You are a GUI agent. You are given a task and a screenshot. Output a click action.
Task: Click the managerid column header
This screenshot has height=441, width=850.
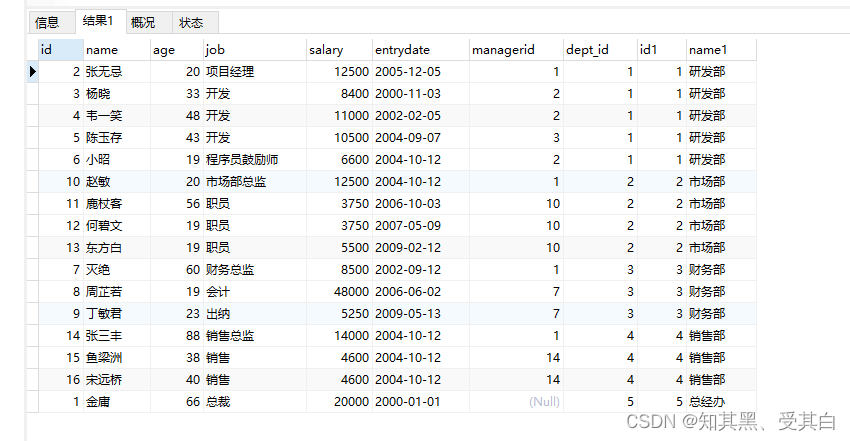point(516,50)
